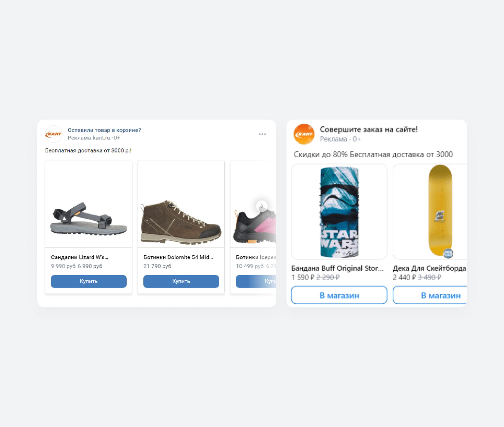Click the 'Бандана Buff Original Stor...' product title
Screen dimensions: 504x427
pos(337,268)
